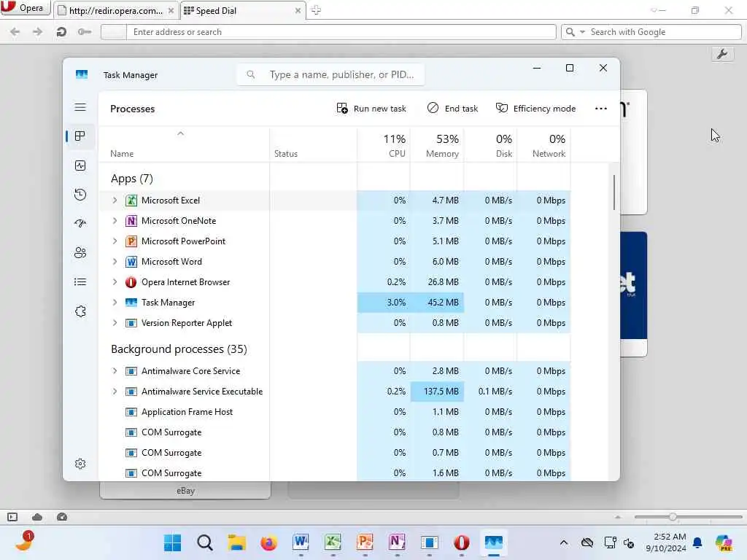Click Opera forward arrow icon
This screenshot has height=560, width=747.
38,32
